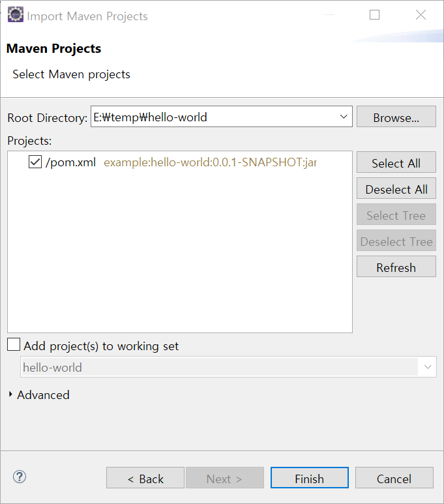Maximize the Import Maven Projects dialog
The image size is (444, 504).
[374, 15]
